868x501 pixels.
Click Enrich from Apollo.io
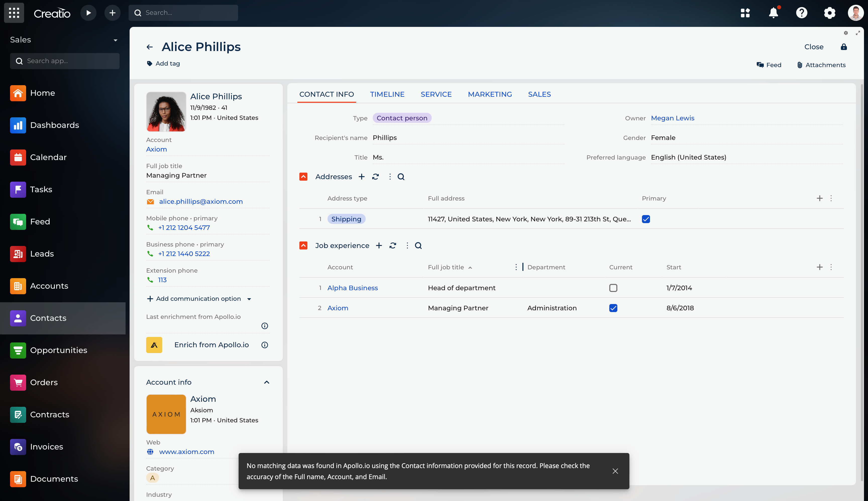[x=211, y=344]
